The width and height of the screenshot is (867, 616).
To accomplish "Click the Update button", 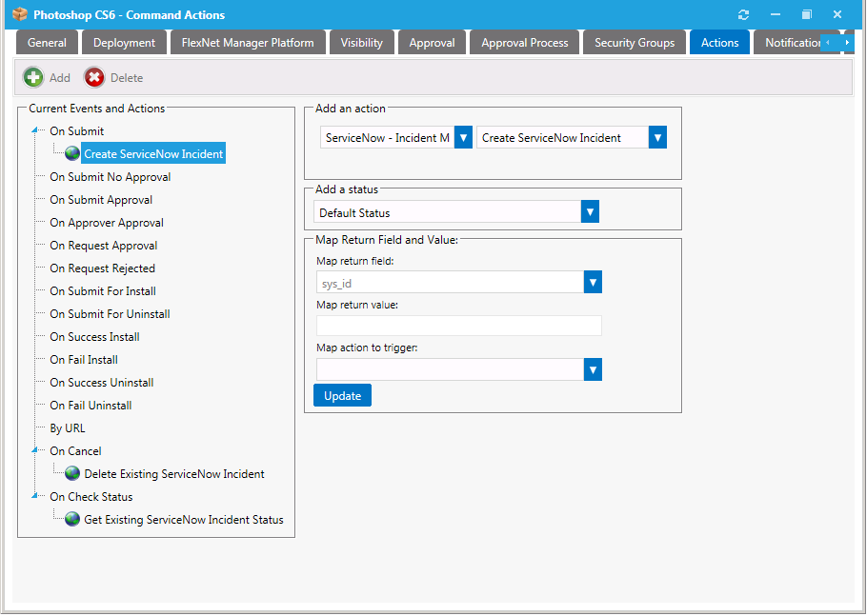I will point(342,394).
